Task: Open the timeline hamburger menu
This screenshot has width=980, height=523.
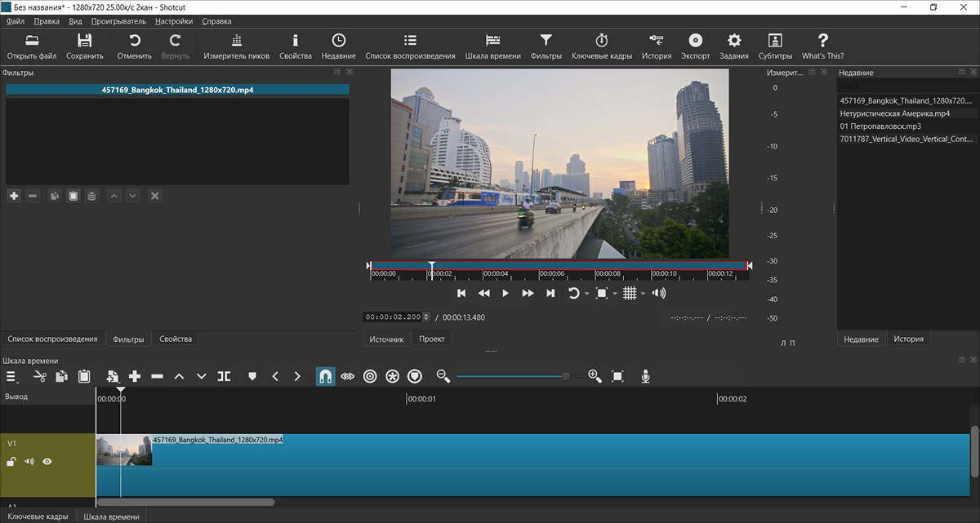Action: coord(12,376)
